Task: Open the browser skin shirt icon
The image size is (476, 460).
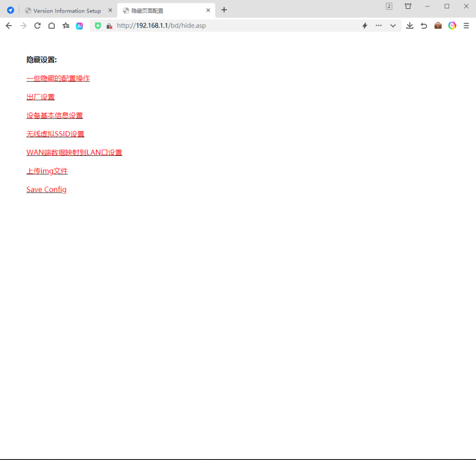Action: point(408,6)
